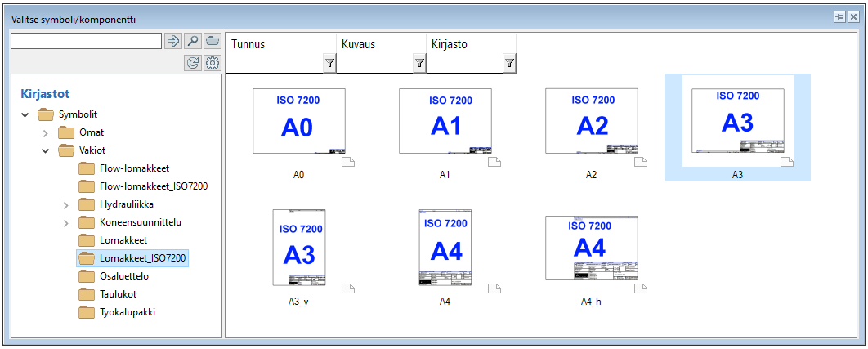Select the A1 sheet thumbnail
The image size is (868, 349).
point(445,121)
